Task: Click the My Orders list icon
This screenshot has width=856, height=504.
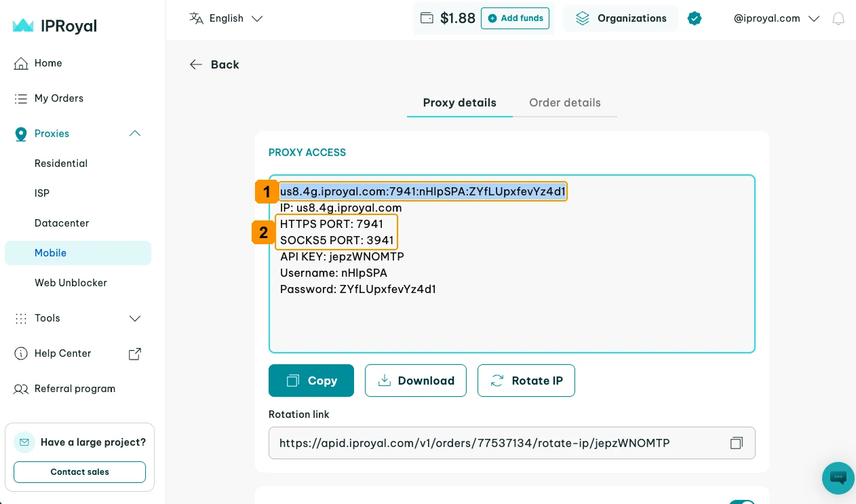Action: 21,98
